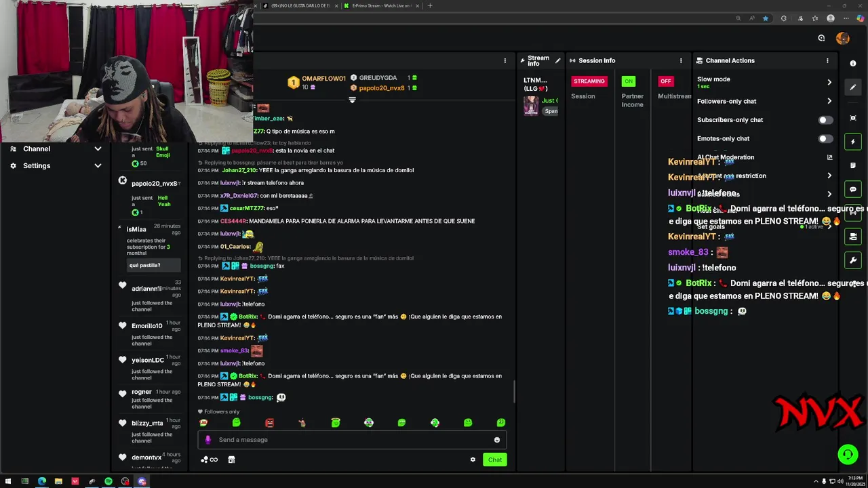Edit Stream info with the pencil icon

[558, 60]
